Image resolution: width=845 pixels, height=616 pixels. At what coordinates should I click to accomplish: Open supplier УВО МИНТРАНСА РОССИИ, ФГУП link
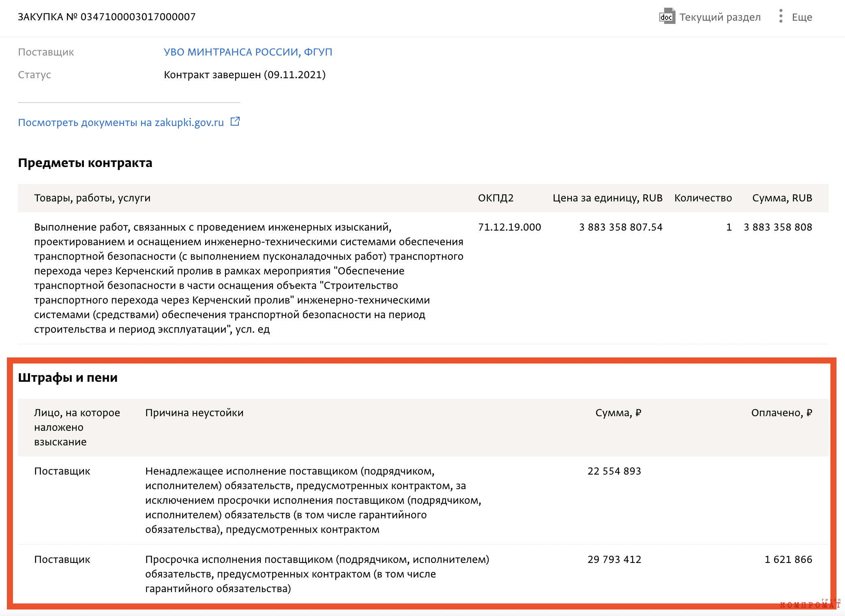coord(248,52)
